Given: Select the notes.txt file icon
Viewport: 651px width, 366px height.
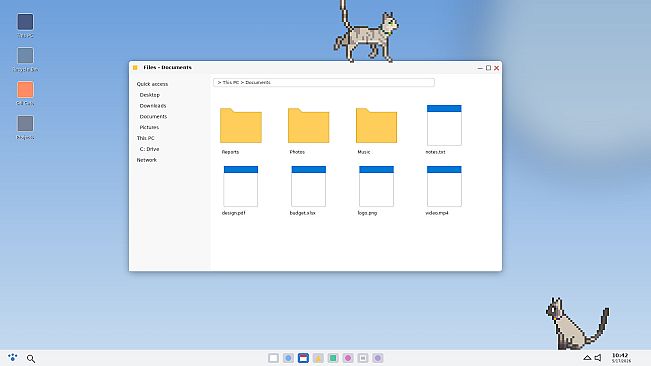Looking at the screenshot, I should tap(444, 125).
